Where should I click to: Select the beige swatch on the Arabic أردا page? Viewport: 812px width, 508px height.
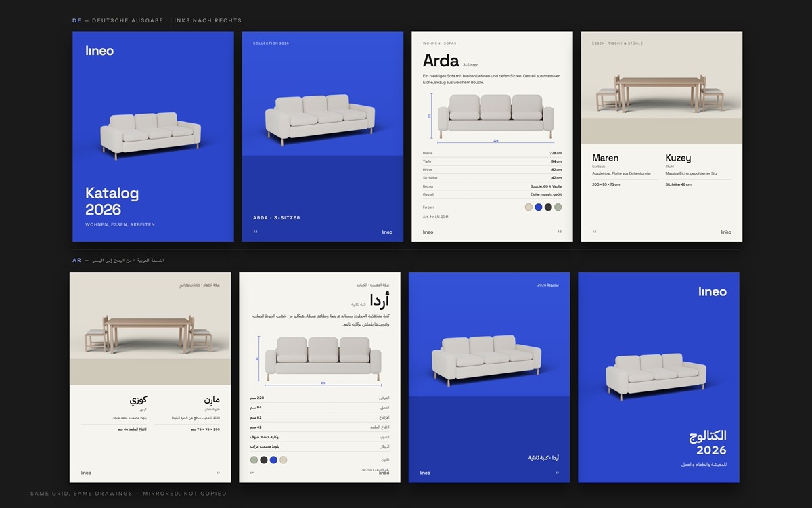pos(284,460)
